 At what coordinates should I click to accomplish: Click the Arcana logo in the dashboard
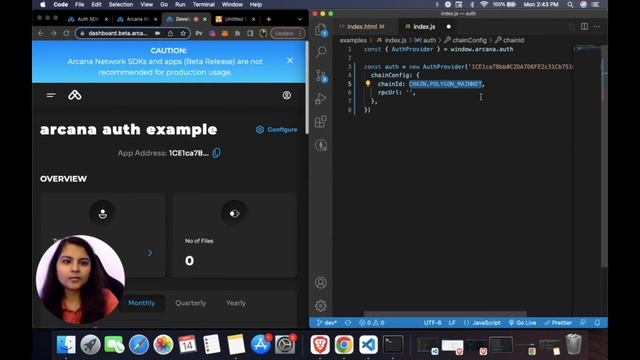coord(75,95)
